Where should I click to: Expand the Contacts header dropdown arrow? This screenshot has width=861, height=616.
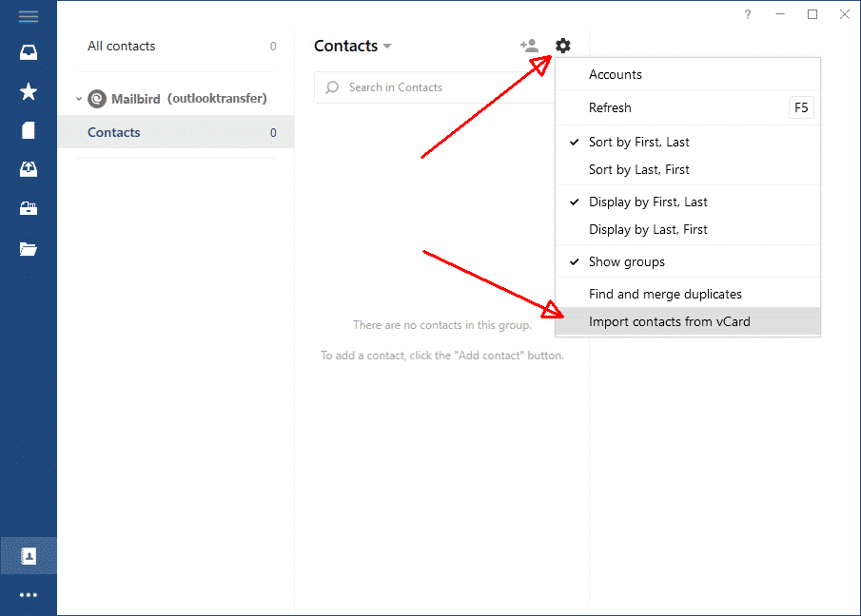387,46
